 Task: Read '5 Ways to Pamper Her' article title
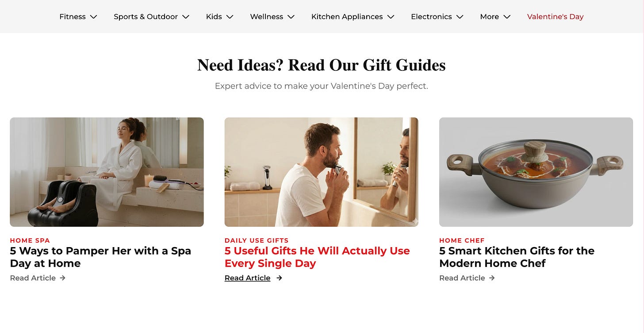tap(100, 257)
